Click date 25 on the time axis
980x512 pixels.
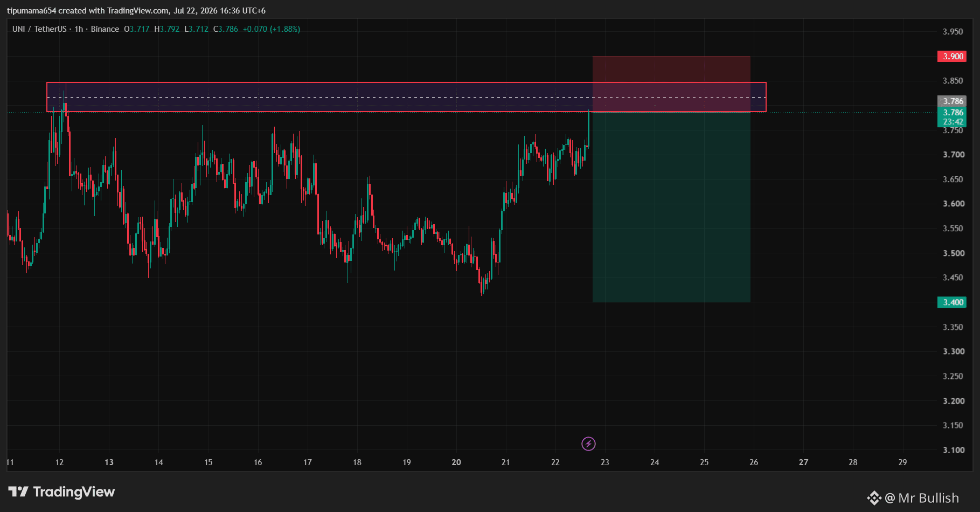pyautogui.click(x=704, y=462)
